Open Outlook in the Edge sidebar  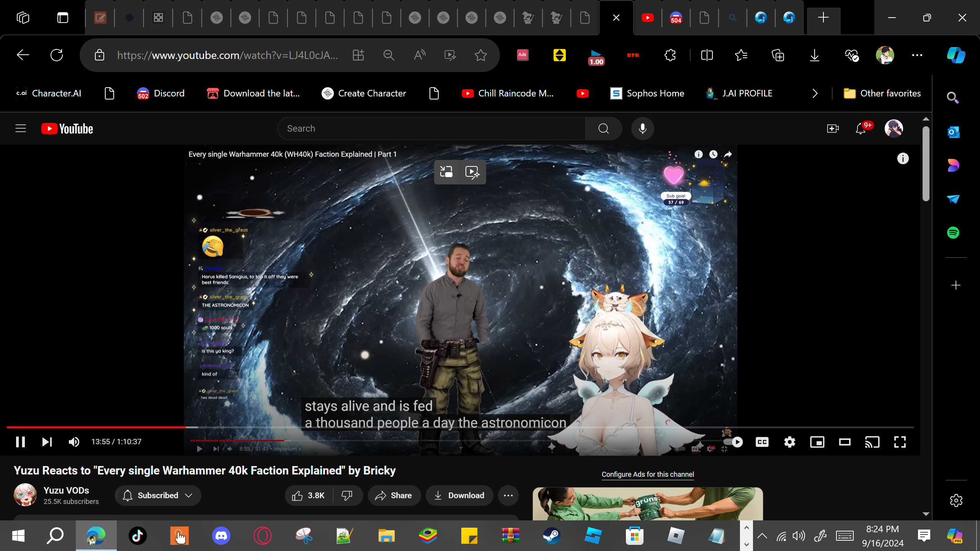953,132
